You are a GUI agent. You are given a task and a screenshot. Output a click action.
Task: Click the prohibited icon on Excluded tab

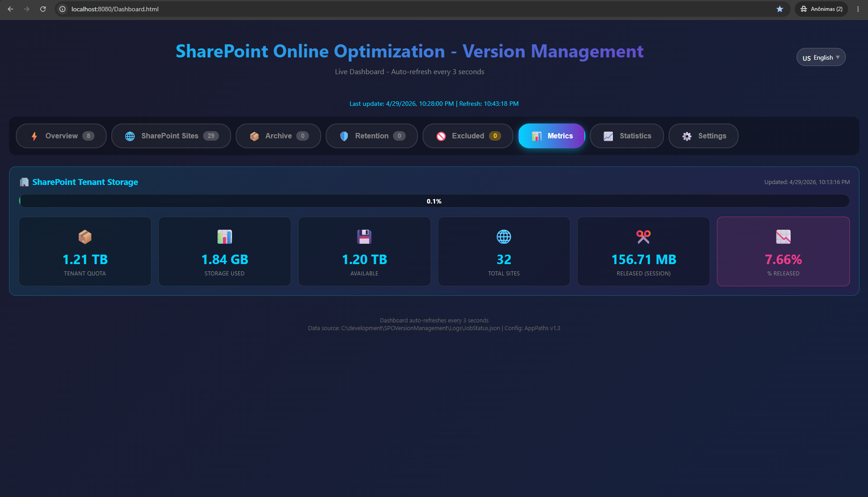coord(441,136)
